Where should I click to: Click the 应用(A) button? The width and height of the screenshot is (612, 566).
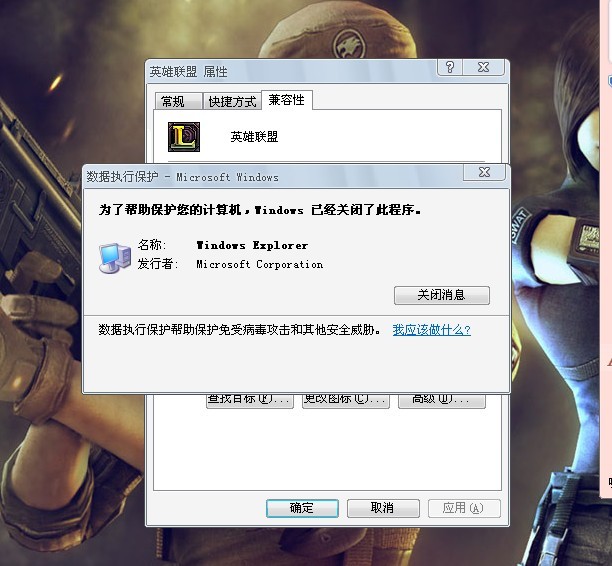(464, 508)
